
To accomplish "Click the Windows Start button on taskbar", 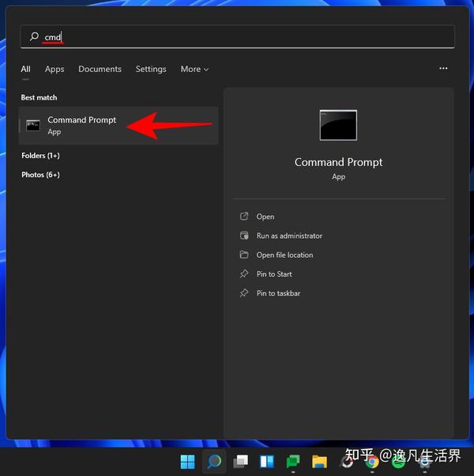I will pos(187,462).
